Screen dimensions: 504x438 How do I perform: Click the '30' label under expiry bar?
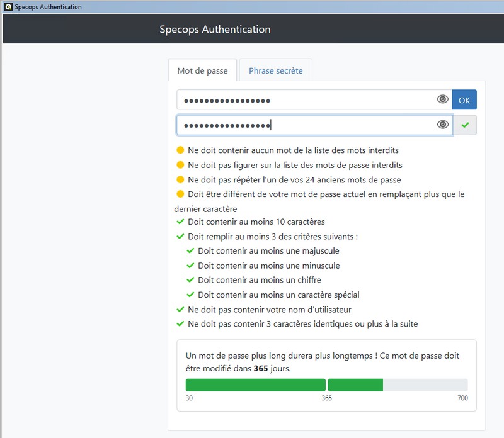tap(189, 398)
